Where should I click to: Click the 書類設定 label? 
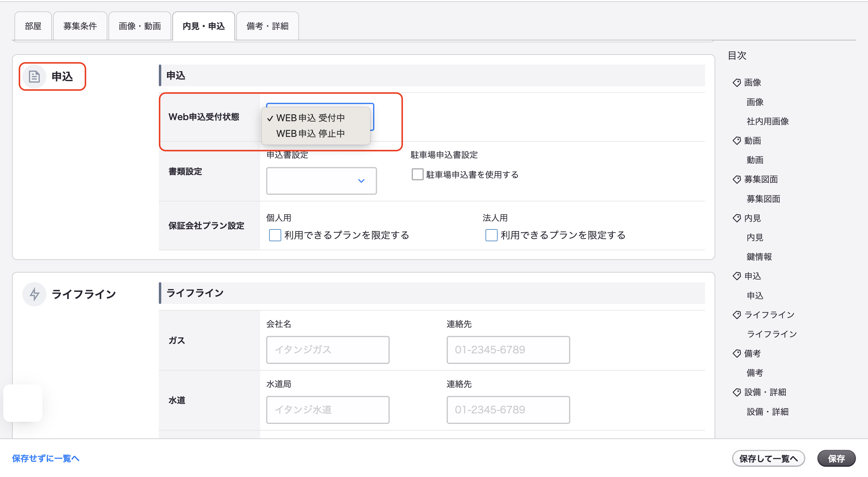[x=185, y=172]
